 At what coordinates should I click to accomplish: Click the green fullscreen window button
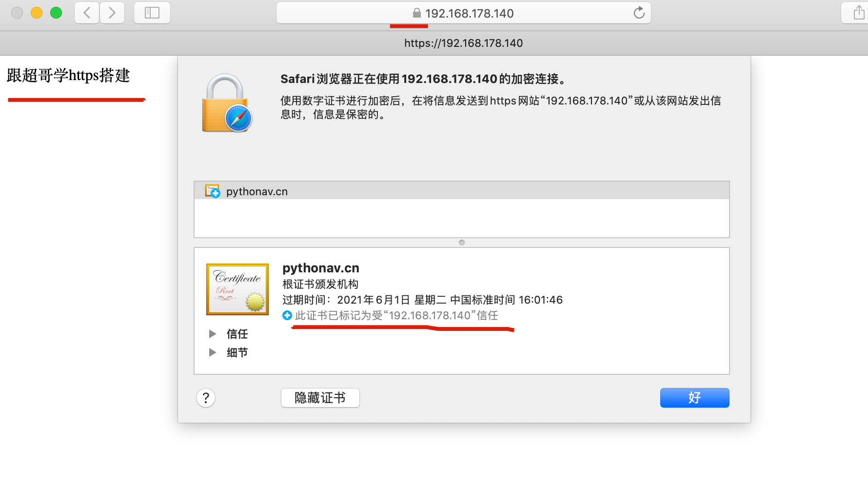(56, 13)
